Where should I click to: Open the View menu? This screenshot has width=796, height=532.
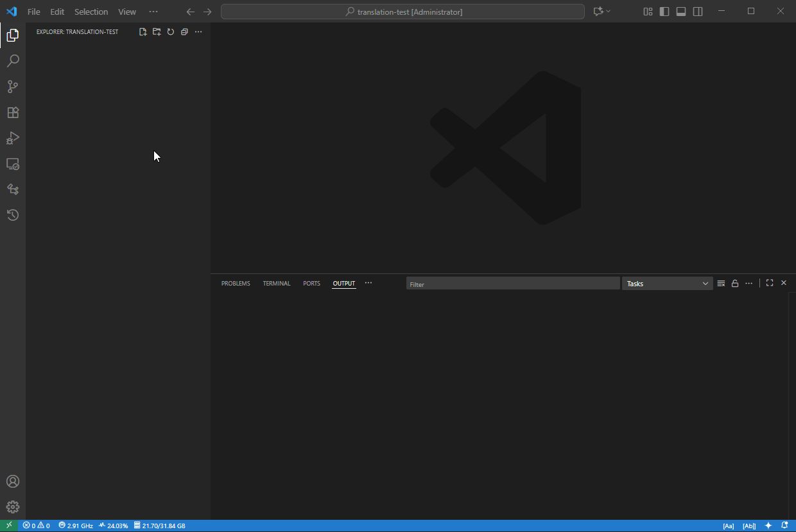pyautogui.click(x=127, y=12)
